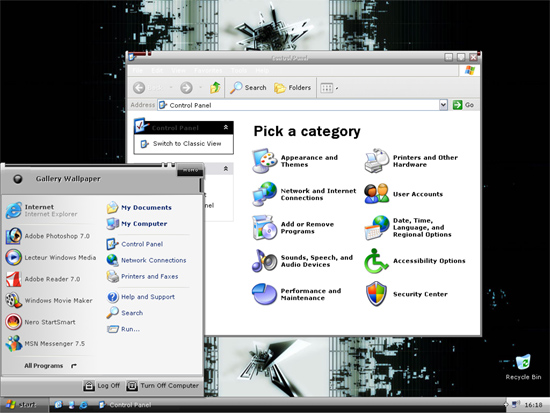
Task: Click the Windows flag logo in toolbar
Action: pyautogui.click(x=470, y=70)
